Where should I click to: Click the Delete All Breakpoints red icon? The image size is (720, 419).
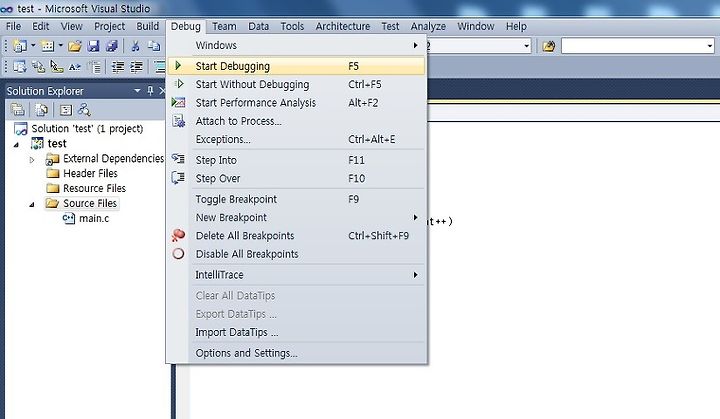(x=178, y=235)
